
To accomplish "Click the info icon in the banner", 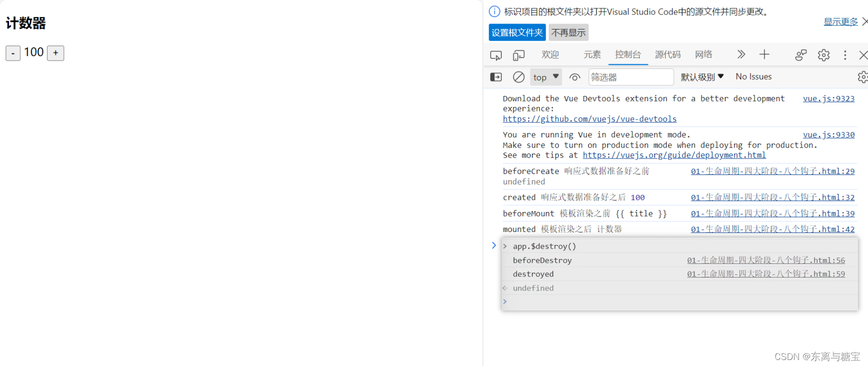I will pos(494,11).
